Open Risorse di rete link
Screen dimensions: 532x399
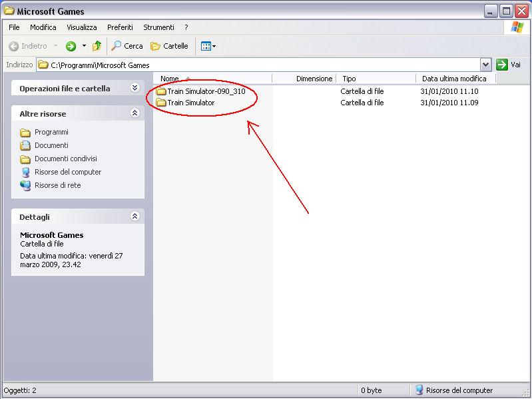click(x=58, y=185)
